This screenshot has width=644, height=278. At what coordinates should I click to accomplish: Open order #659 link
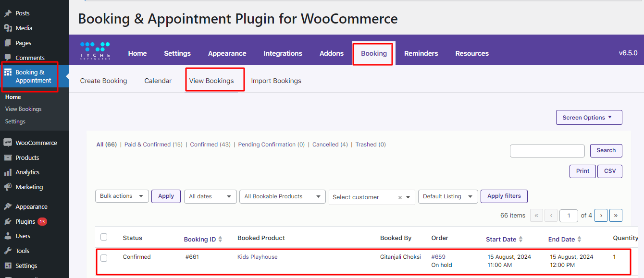coord(438,257)
